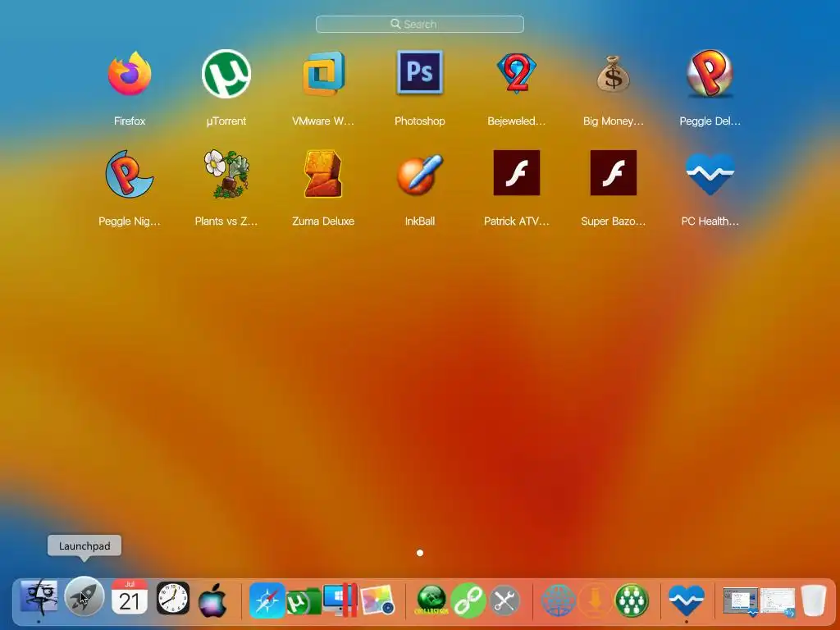Select second minimized window thumbnail in dock

point(778,601)
